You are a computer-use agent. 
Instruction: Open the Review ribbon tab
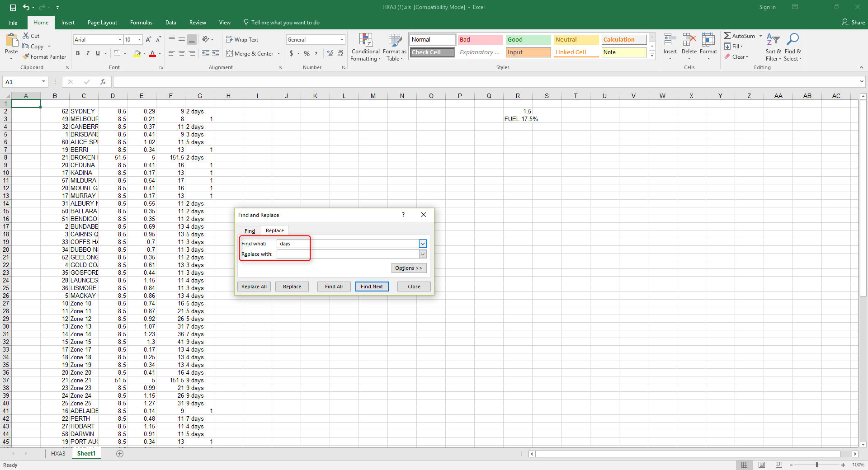tap(198, 23)
